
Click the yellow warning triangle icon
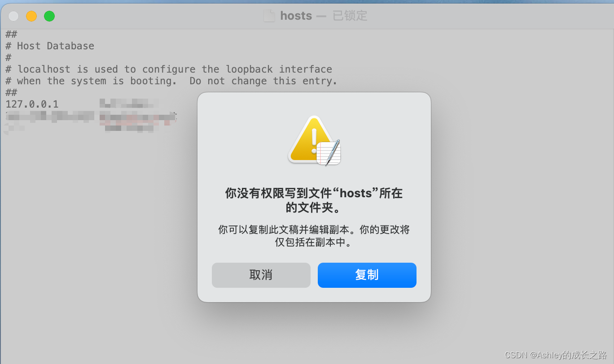[x=311, y=139]
